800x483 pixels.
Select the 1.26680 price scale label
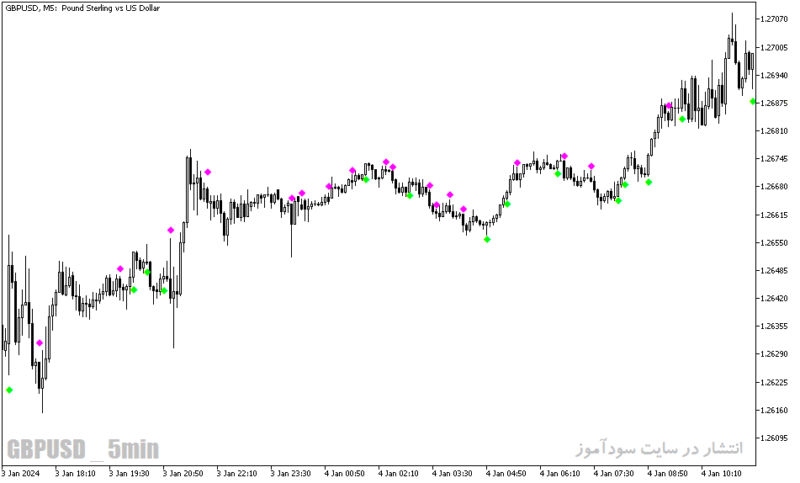pyautogui.click(x=773, y=187)
